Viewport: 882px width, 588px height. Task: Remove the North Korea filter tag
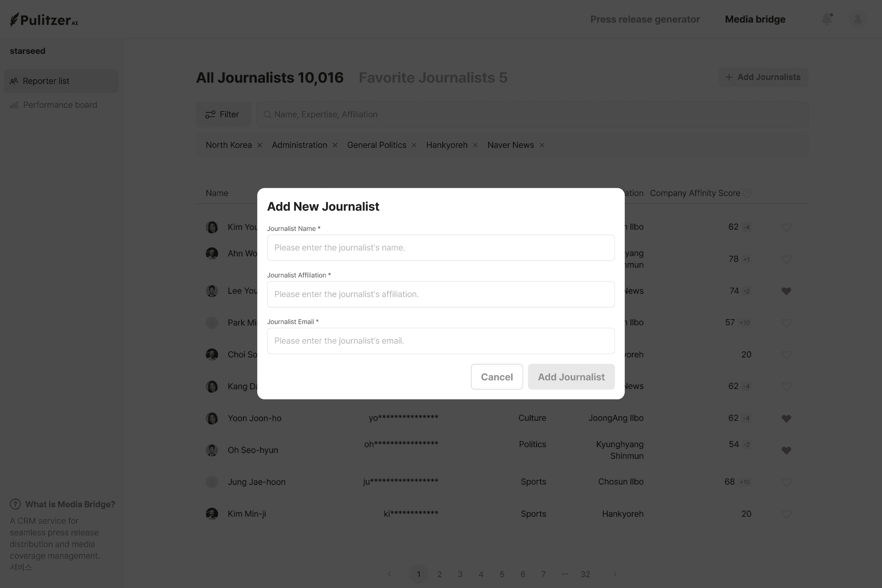pyautogui.click(x=260, y=145)
